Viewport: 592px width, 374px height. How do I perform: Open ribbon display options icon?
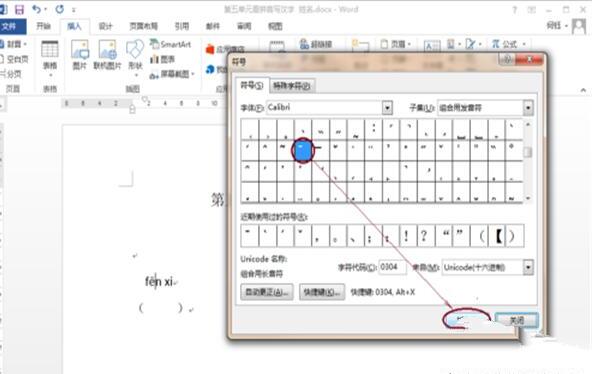(x=532, y=10)
